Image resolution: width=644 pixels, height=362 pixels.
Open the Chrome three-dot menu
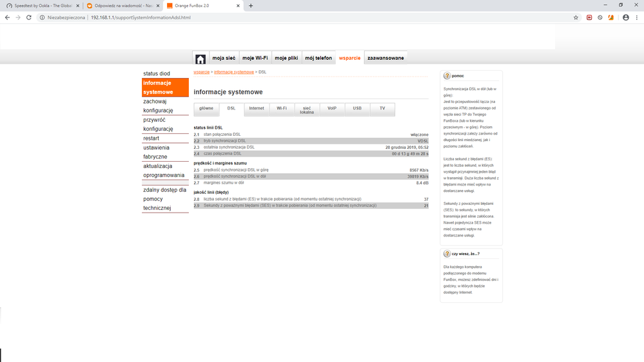pos(636,17)
